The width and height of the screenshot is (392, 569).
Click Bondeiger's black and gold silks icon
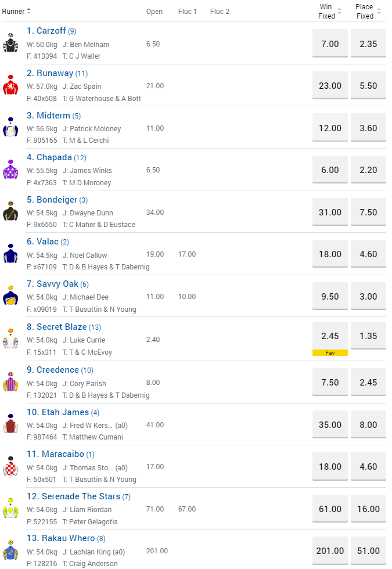[x=10, y=212]
